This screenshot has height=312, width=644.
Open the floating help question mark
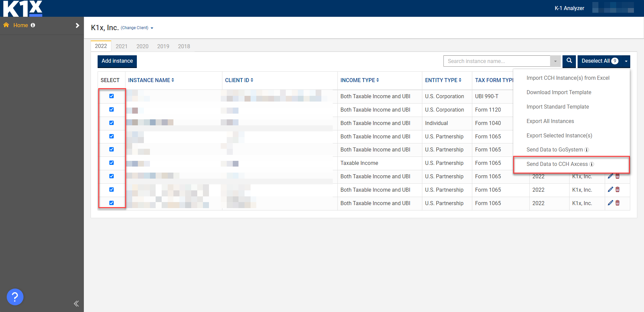tap(15, 297)
